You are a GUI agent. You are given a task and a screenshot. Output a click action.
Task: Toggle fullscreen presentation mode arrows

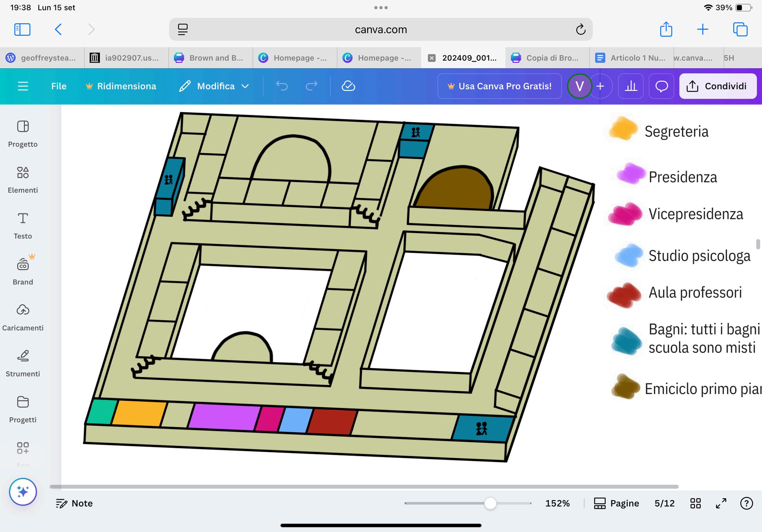721,503
